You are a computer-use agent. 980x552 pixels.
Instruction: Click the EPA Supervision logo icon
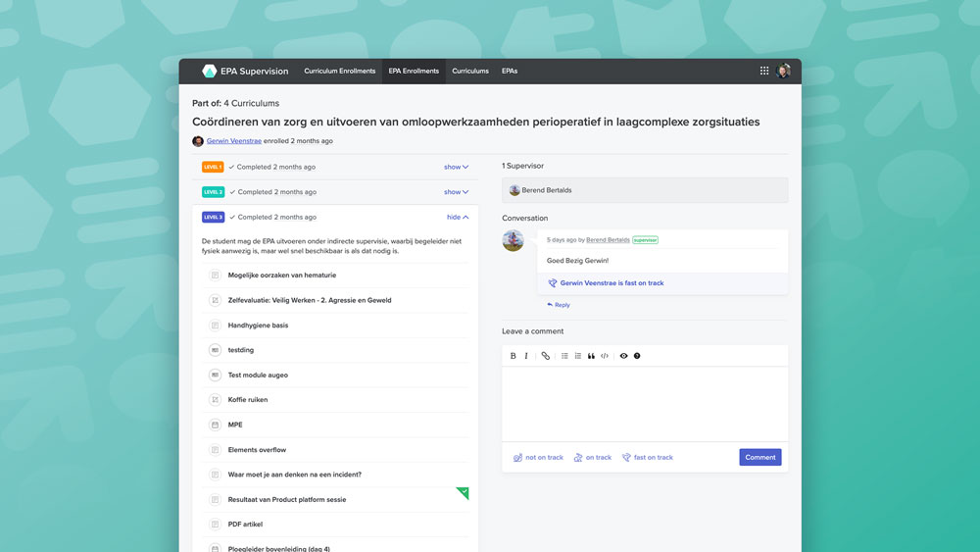click(210, 72)
